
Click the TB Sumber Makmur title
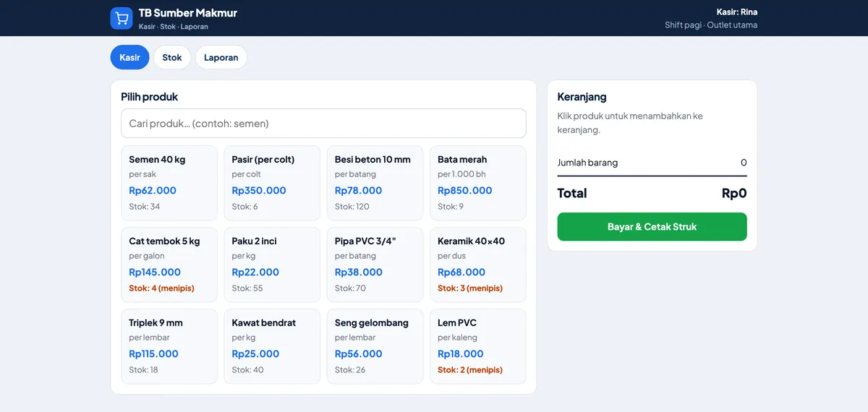pyautogui.click(x=188, y=13)
